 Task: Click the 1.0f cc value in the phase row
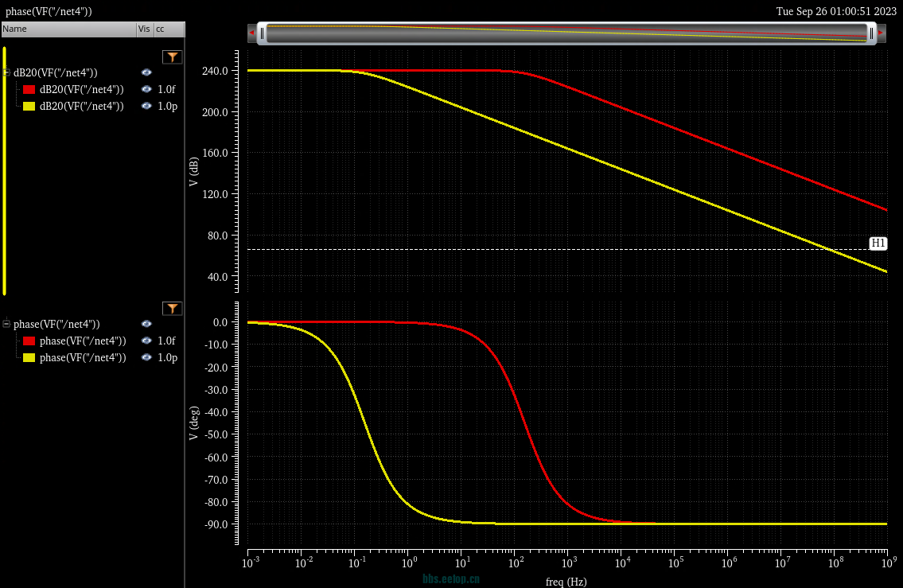pos(166,341)
